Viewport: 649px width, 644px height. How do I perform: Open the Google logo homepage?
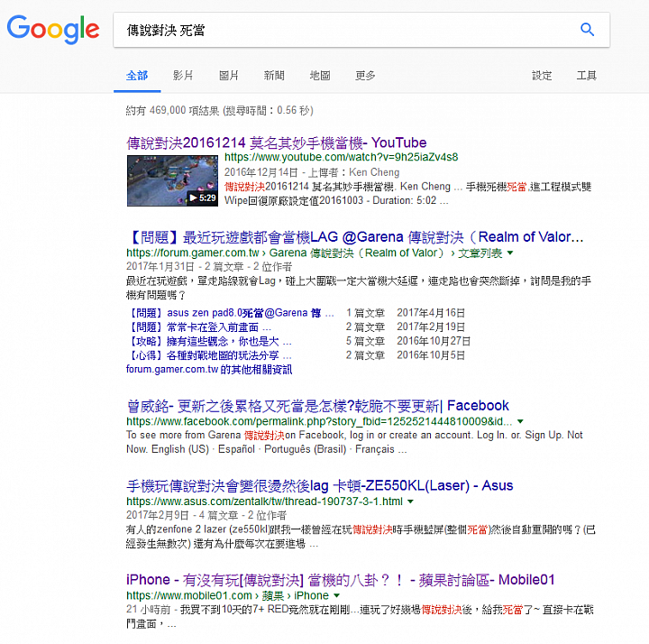[53, 30]
